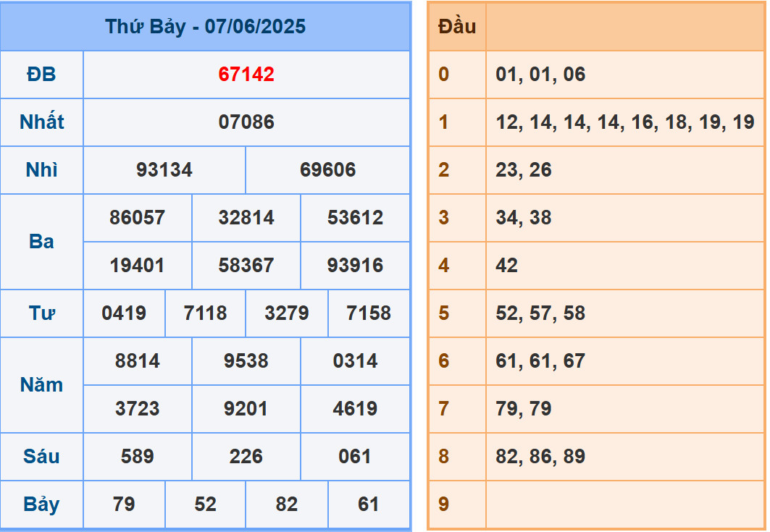Select fourth prize number 7118
This screenshot has height=532, width=770.
point(205,313)
